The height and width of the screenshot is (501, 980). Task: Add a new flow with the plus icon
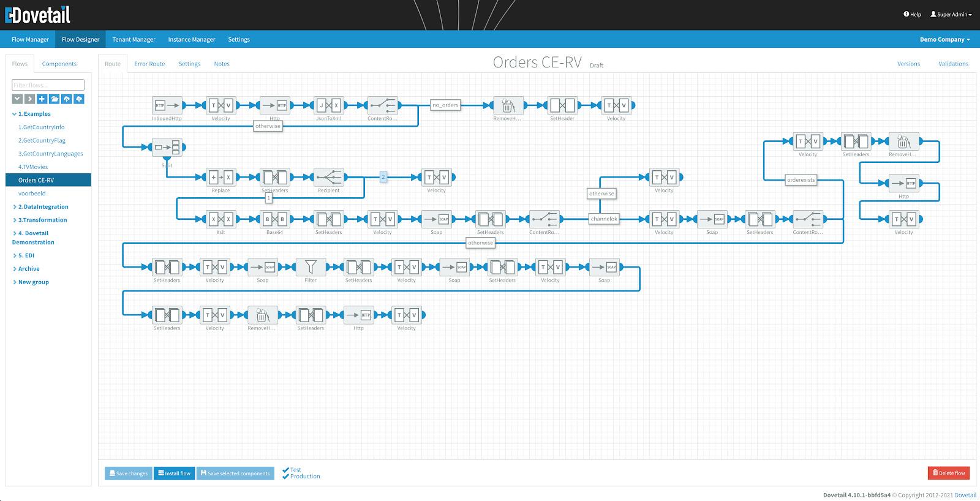point(42,99)
